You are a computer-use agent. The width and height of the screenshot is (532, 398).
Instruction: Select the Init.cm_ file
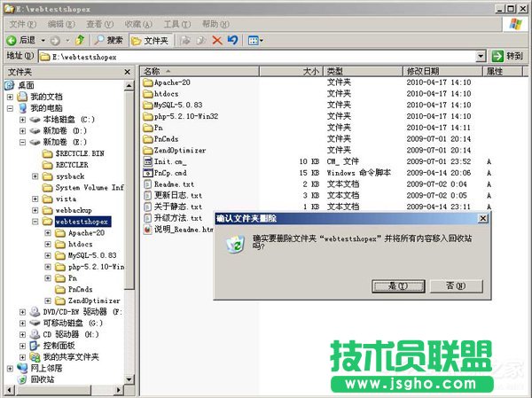[x=165, y=161]
